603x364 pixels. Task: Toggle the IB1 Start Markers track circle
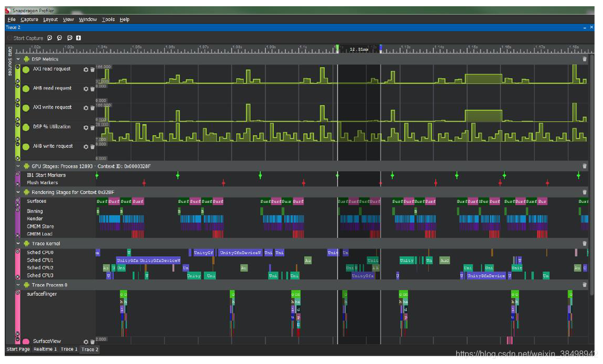point(17,174)
